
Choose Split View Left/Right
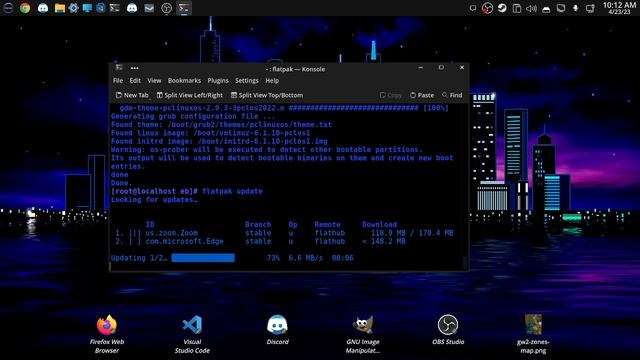tap(190, 95)
